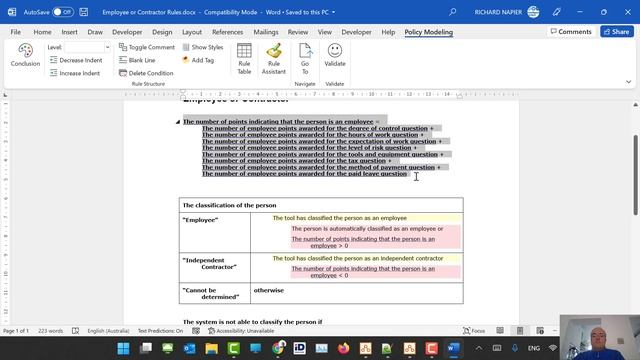Screen dimensions: 640x360
Task: Click the 223 words count
Action: click(51, 331)
